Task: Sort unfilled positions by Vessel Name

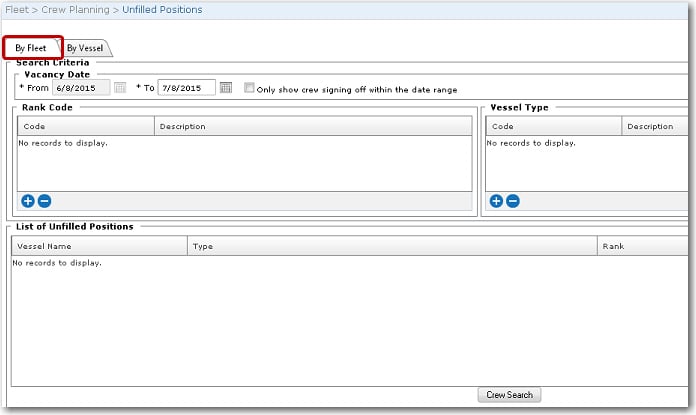Action: point(45,246)
